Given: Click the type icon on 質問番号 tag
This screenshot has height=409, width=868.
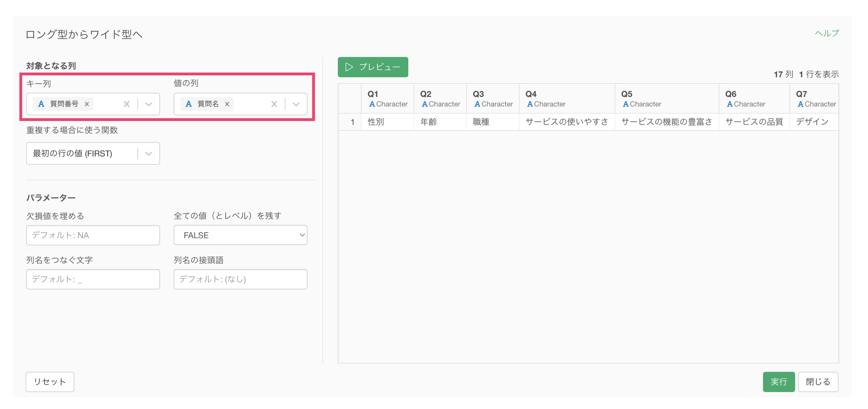Looking at the screenshot, I should pyautogui.click(x=41, y=104).
